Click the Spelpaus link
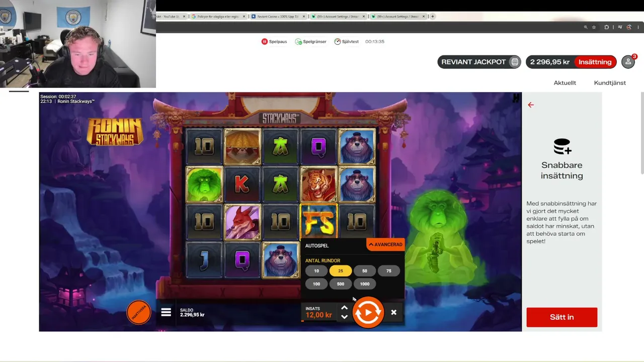The width and height of the screenshot is (644, 362). click(278, 42)
